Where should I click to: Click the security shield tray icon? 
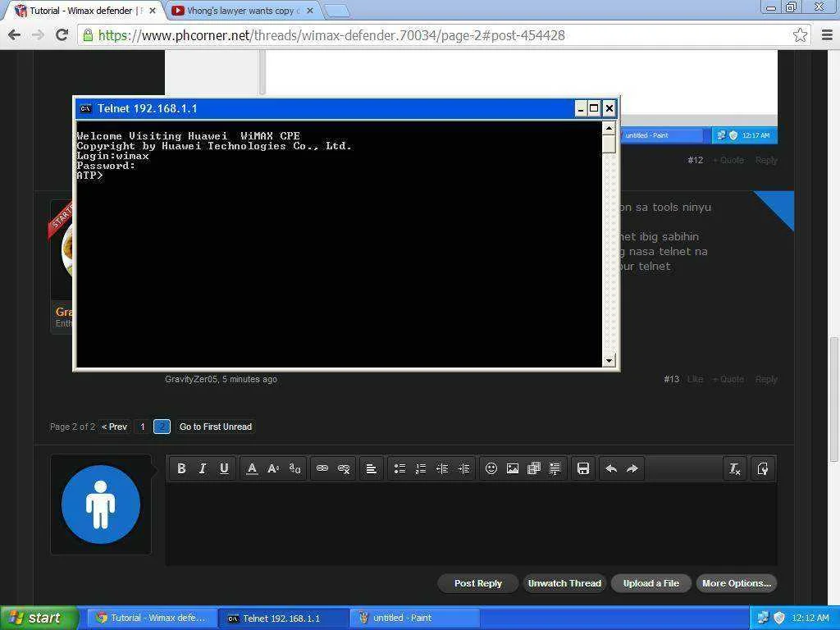[x=779, y=619]
